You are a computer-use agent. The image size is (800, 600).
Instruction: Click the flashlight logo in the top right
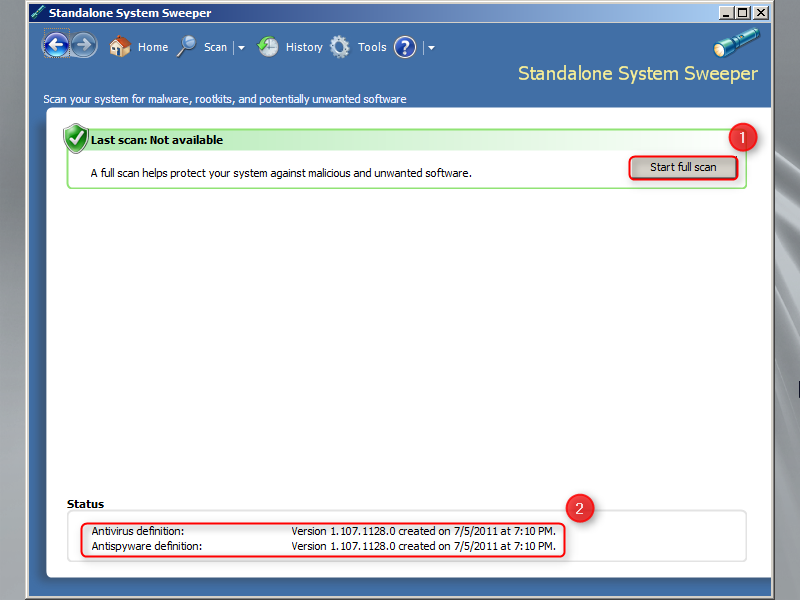coord(736,41)
